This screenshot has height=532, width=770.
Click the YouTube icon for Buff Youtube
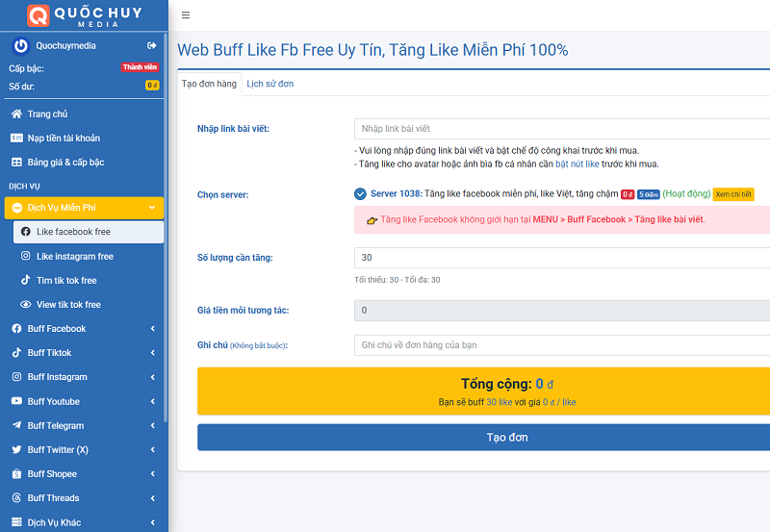pyautogui.click(x=16, y=401)
